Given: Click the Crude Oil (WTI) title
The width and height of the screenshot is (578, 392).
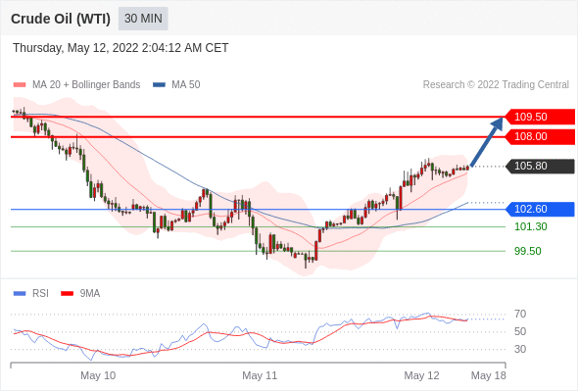Looking at the screenshot, I should pos(61,19).
